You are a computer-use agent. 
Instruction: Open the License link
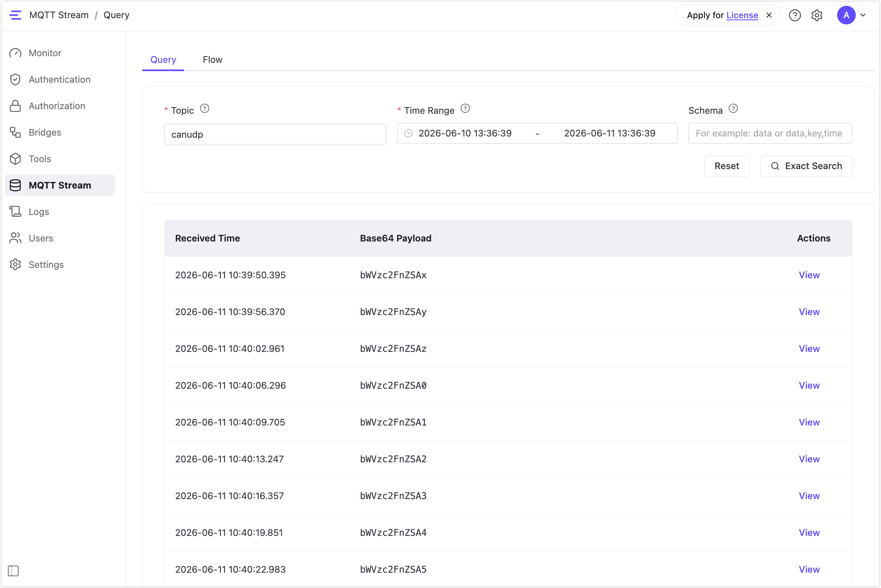[x=742, y=15]
